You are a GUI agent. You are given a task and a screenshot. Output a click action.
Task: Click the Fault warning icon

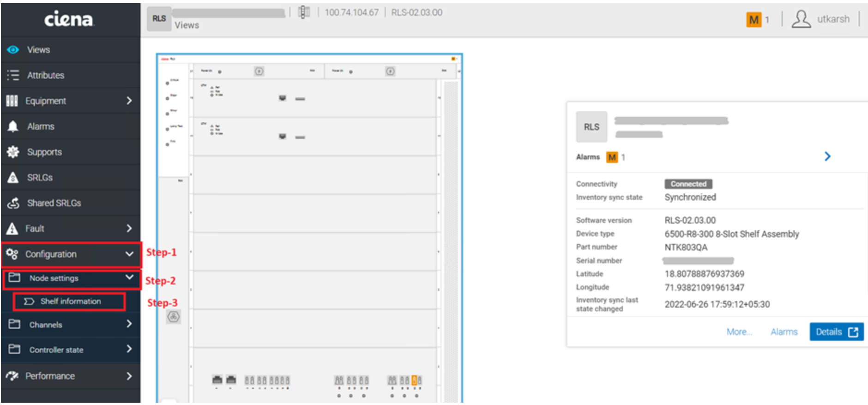pos(12,228)
